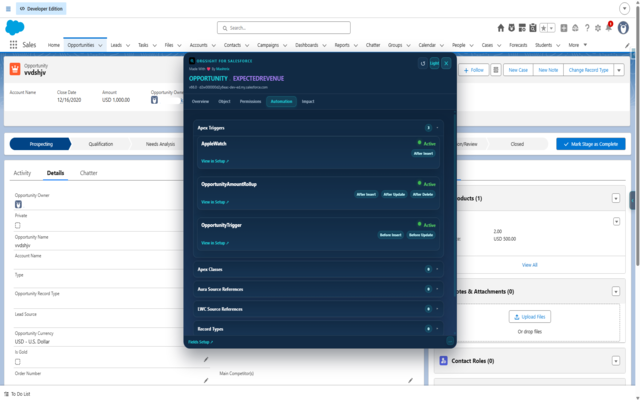Click the OrgSight panel bottom-right minimize icon

[x=450, y=341]
